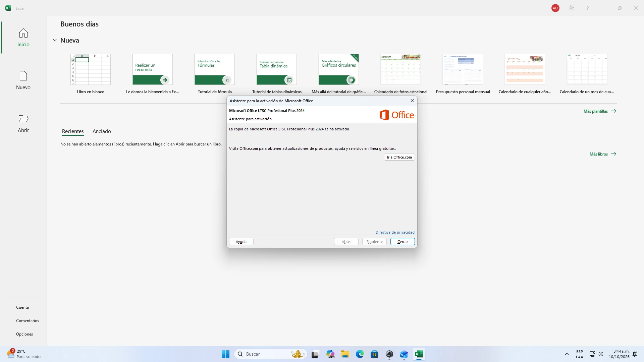Open Calendario de fotos estacional template
The height and width of the screenshot is (362, 644).
pos(401,74)
